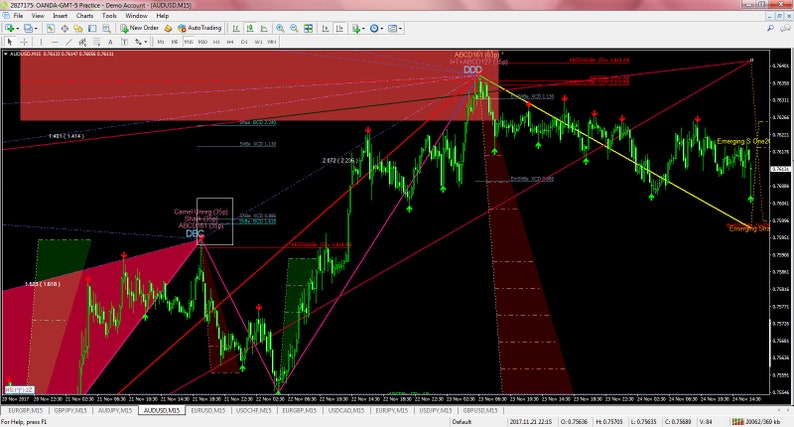The height and width of the screenshot is (427, 794).
Task: Open the View menu
Action: point(38,16)
